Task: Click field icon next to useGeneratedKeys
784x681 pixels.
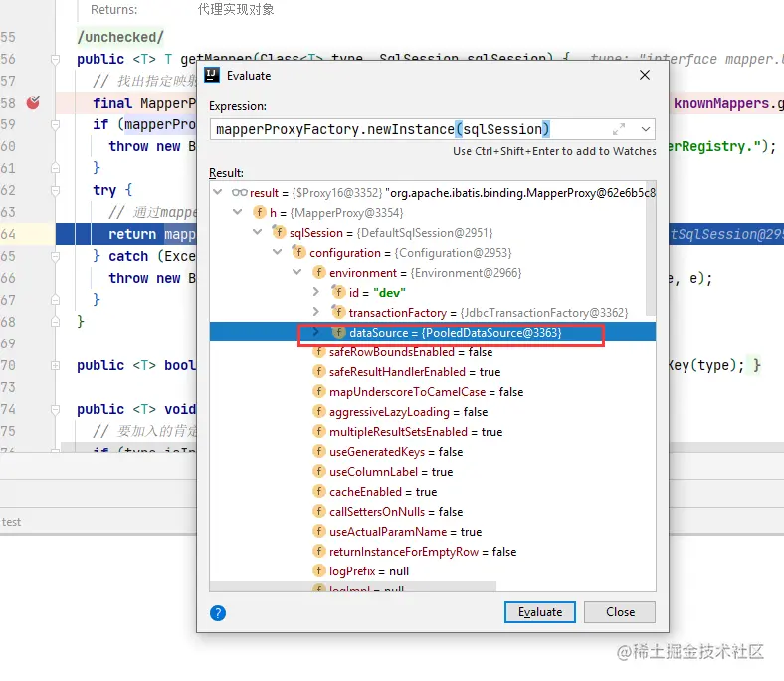Action: click(x=318, y=451)
